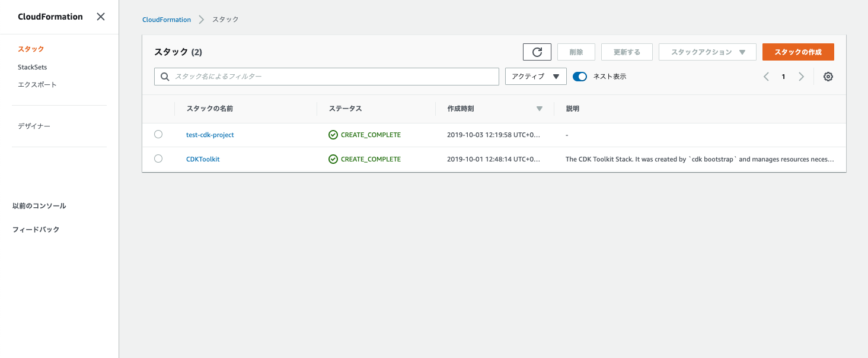Click the CDK Toolkit Stack description text
The image size is (868, 358).
700,159
